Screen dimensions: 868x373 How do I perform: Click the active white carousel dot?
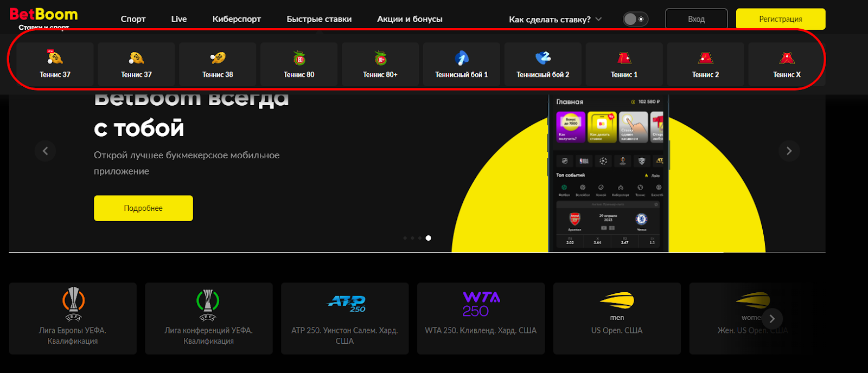pos(429,238)
